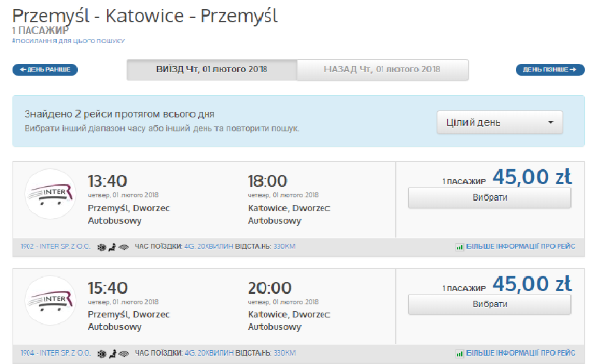Click the air conditioning icon on trip 1902
The image size is (598, 364).
(x=100, y=247)
